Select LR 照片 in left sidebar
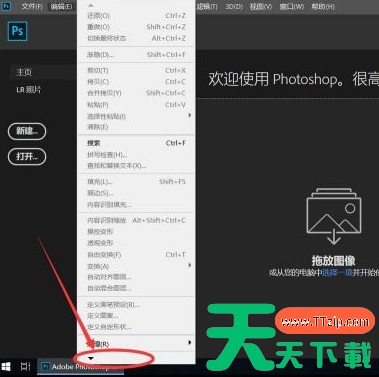This screenshot has width=379, height=377. pyautogui.click(x=29, y=90)
